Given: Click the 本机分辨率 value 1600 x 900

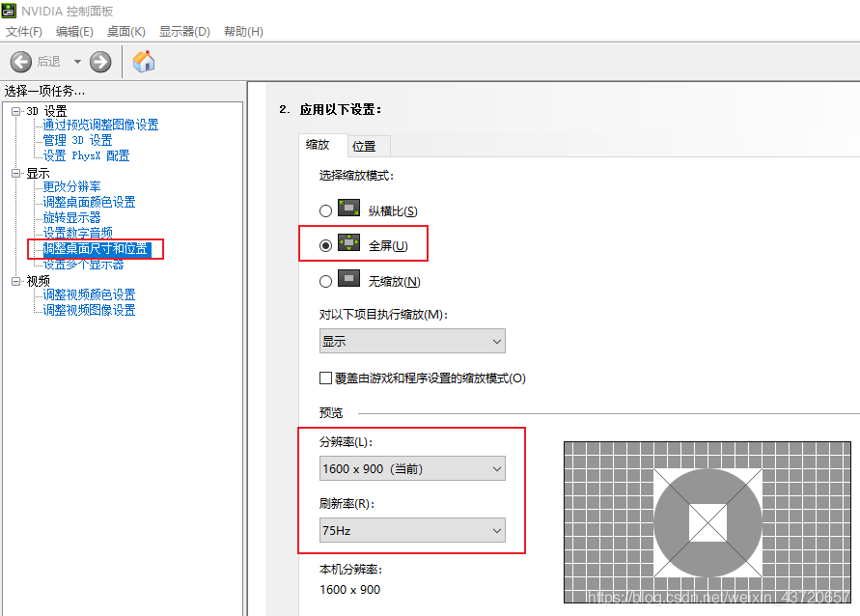Looking at the screenshot, I should 350,590.
